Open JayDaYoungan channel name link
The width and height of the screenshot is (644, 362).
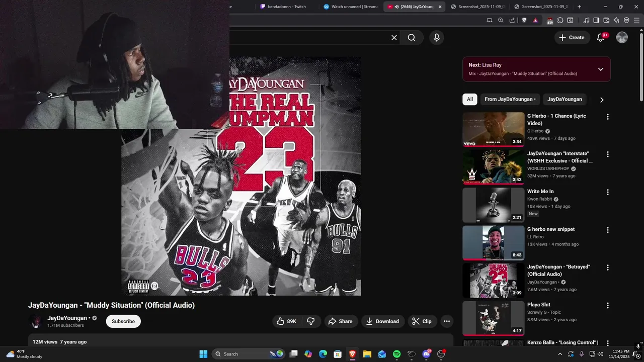67,318
